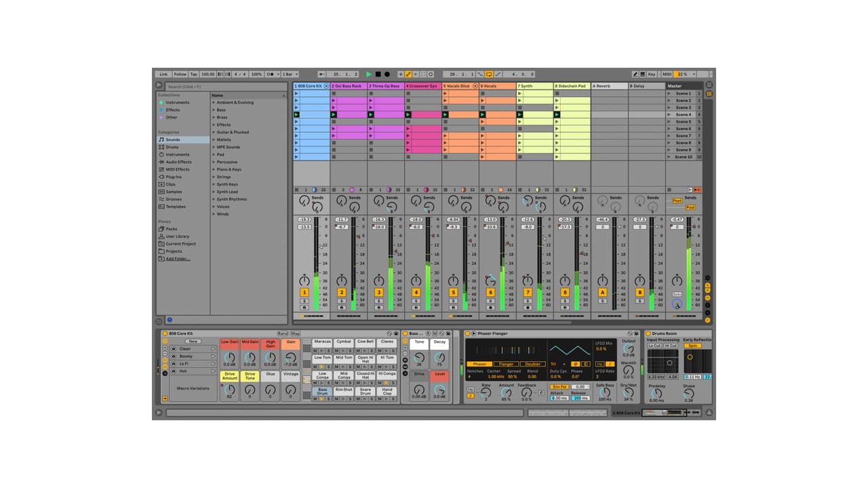This screenshot has height=488, width=868.
Task: Enable the Env Fol envelope follower
Action: point(559,386)
